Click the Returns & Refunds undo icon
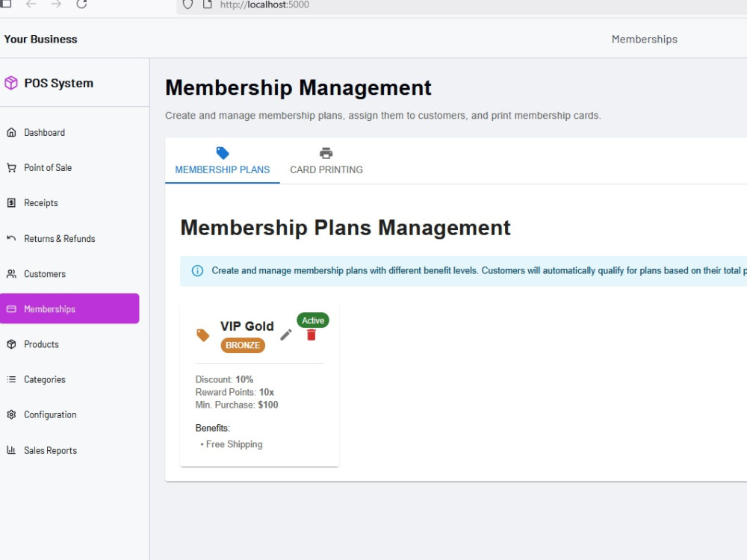747x560 pixels. click(x=11, y=238)
